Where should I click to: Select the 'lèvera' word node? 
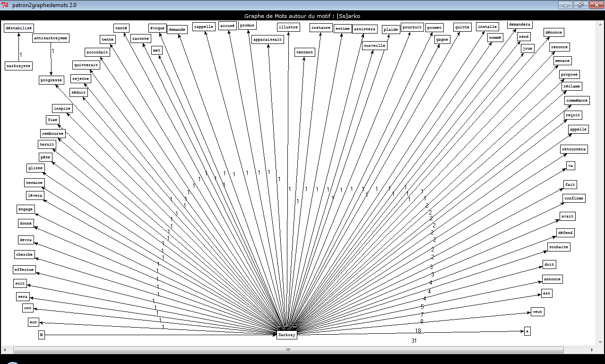point(35,195)
